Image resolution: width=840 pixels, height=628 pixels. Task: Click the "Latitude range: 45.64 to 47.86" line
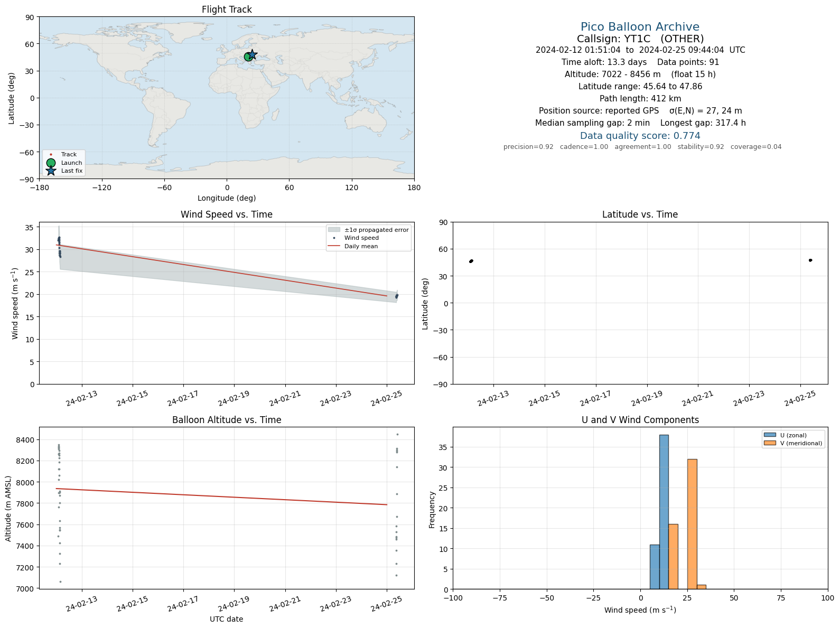[640, 87]
